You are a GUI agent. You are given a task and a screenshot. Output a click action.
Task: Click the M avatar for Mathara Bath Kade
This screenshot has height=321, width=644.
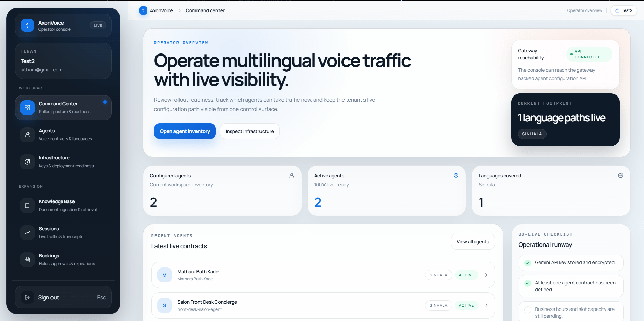click(165, 275)
